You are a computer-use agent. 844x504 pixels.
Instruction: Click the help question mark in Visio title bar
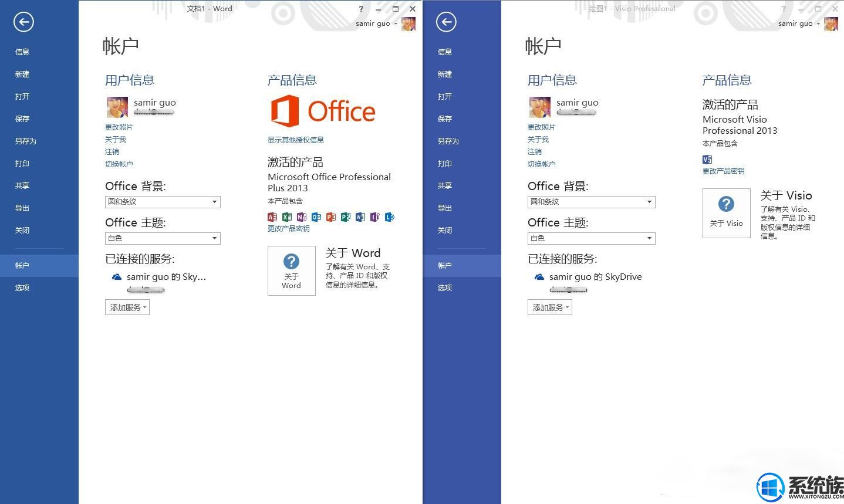click(x=784, y=9)
